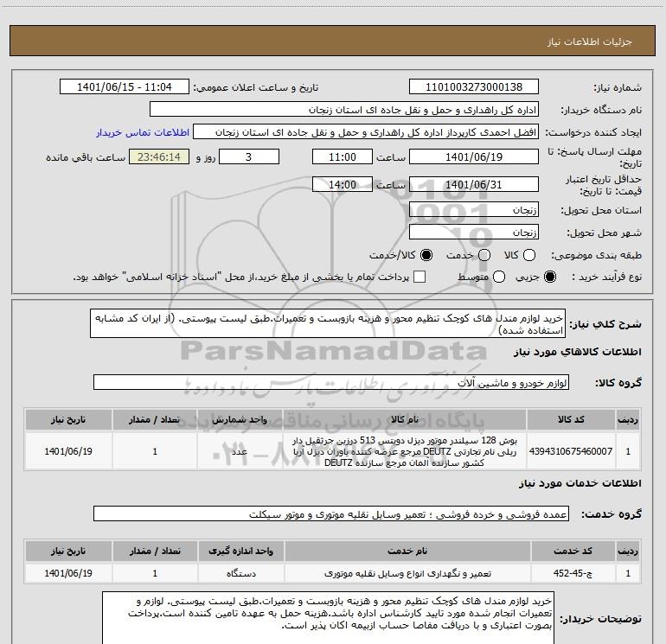The height and width of the screenshot is (644, 666).
Task: Click the date 1401/06/19 in goods table row
Action: click(68, 451)
